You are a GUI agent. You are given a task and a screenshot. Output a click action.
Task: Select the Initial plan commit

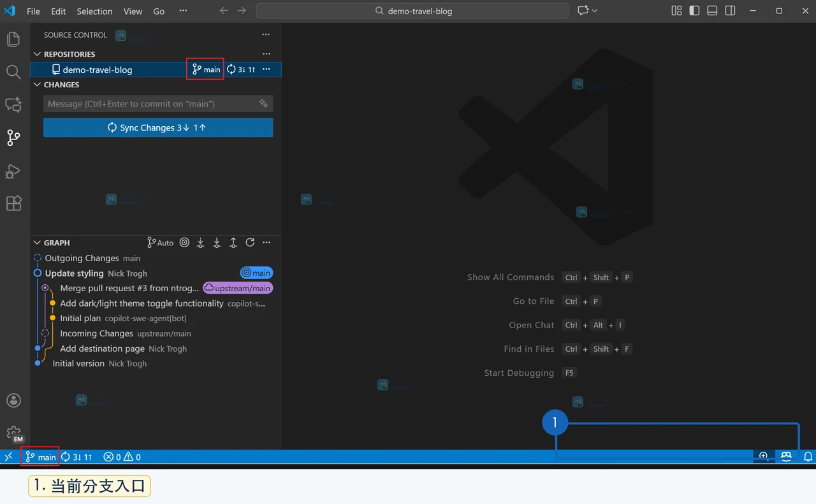(x=156, y=318)
